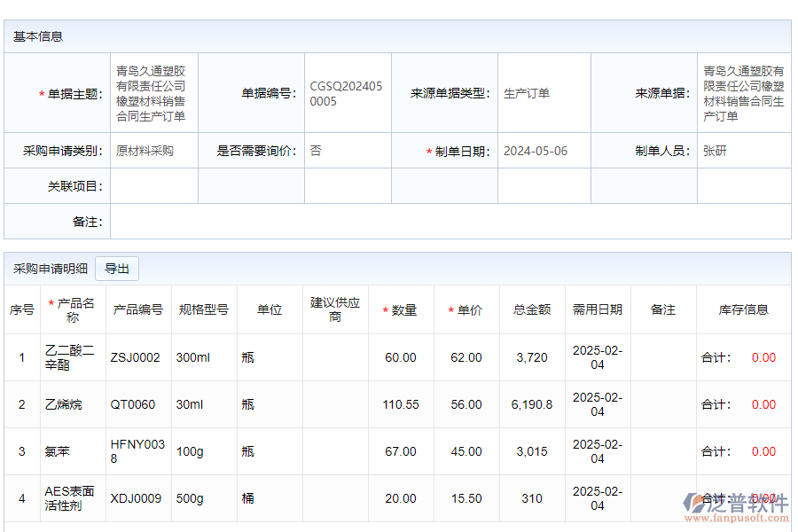Click unit price 45.00 for 氯苯
This screenshot has width=798, height=532.
click(466, 451)
